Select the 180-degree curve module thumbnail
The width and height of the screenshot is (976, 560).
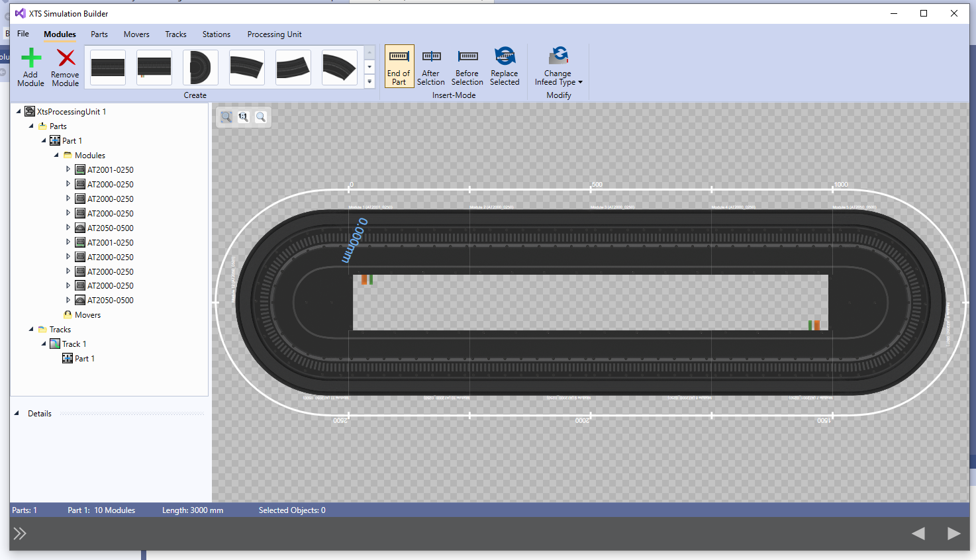point(201,67)
